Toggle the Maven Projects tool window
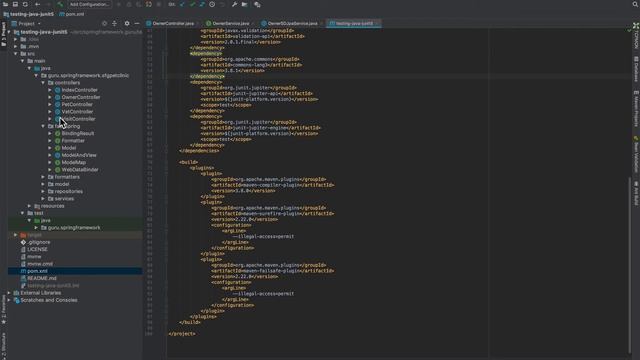Image resolution: width=640 pixels, height=360 pixels. point(636,108)
